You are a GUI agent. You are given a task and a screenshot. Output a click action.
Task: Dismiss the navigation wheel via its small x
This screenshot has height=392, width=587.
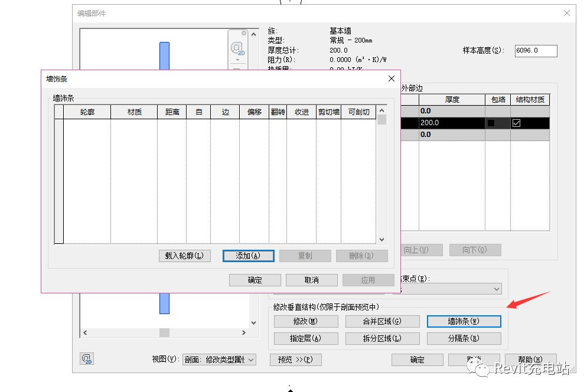(244, 33)
